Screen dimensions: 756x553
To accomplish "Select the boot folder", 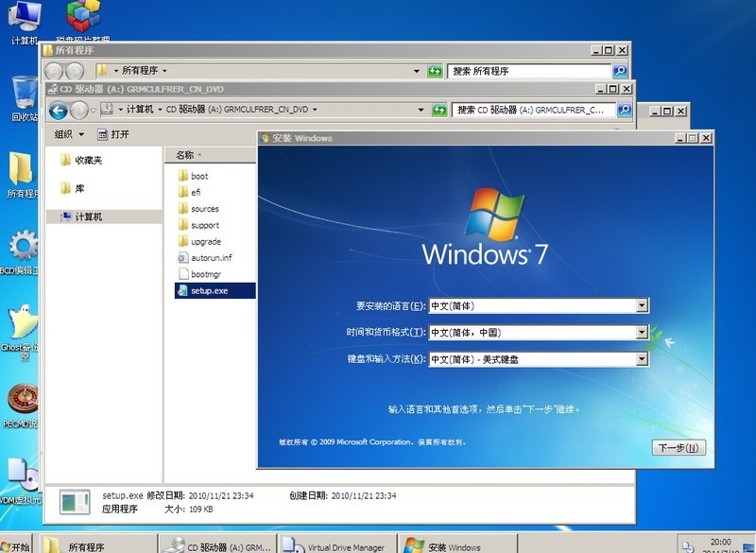I will point(193,176).
